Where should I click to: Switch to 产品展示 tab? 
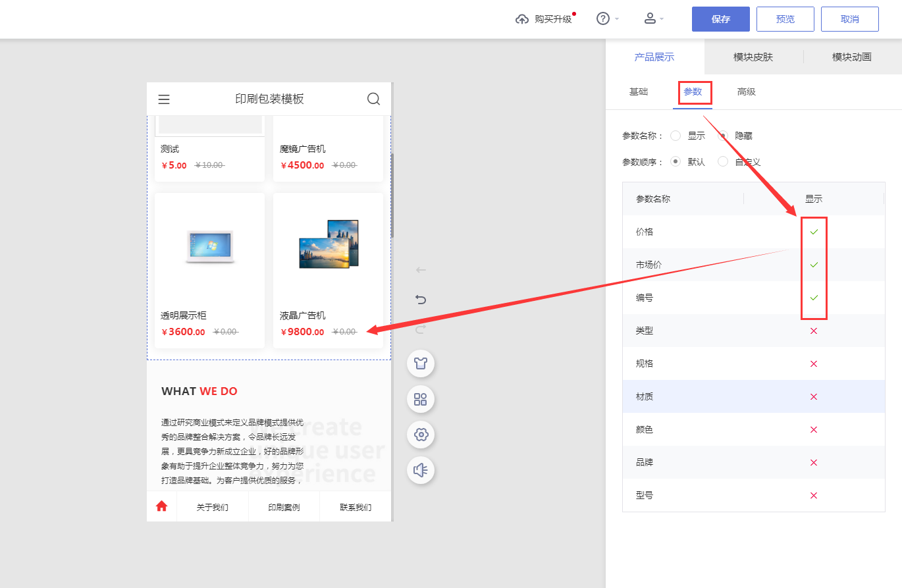[654, 57]
